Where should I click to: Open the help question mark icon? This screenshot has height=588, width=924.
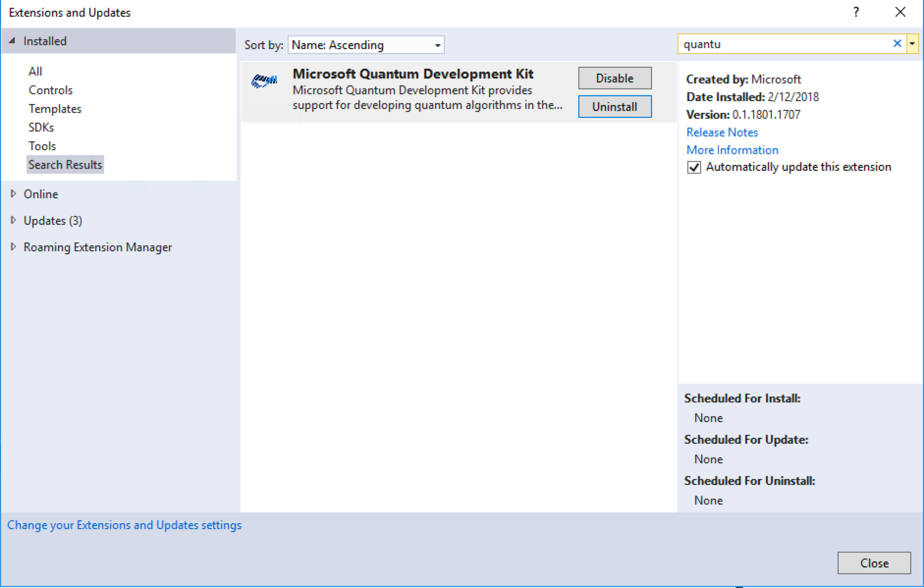(x=856, y=12)
